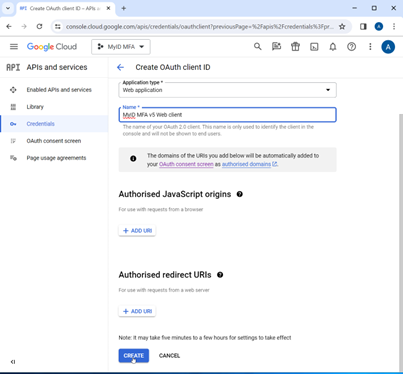Open the browser tab search dropdown
The width and height of the screenshot is (403, 374).
click(x=8, y=8)
